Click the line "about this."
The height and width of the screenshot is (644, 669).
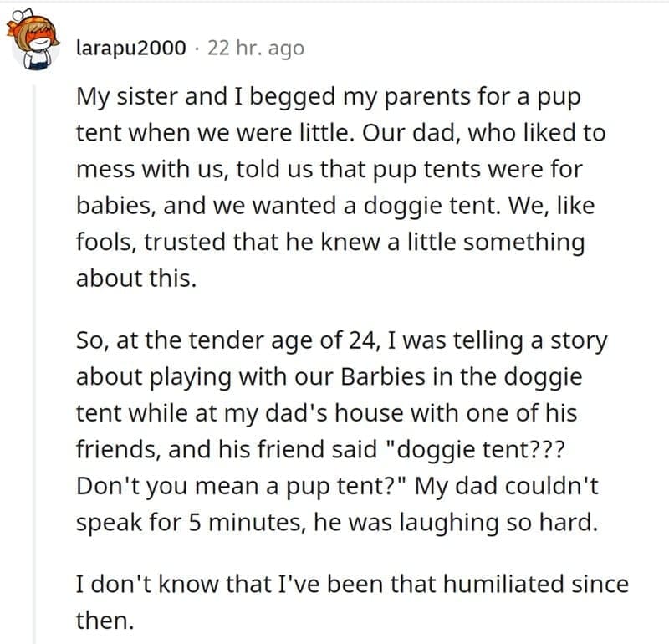[137, 278]
